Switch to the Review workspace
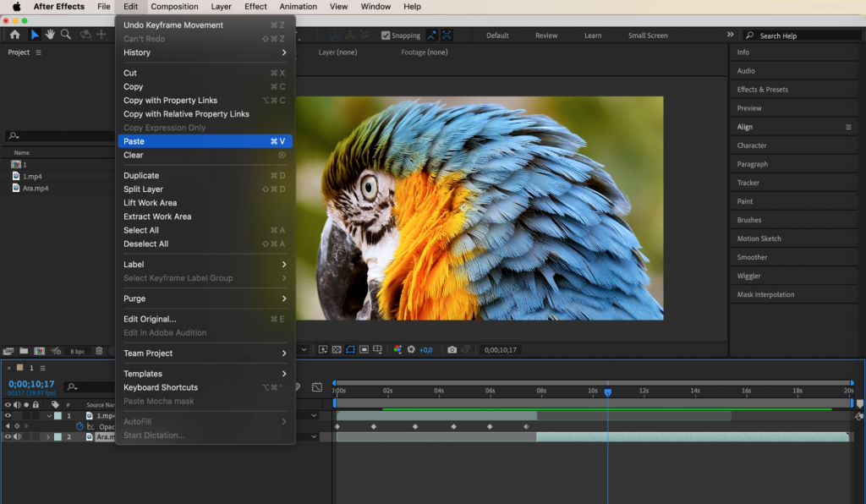866x504 pixels. (545, 36)
